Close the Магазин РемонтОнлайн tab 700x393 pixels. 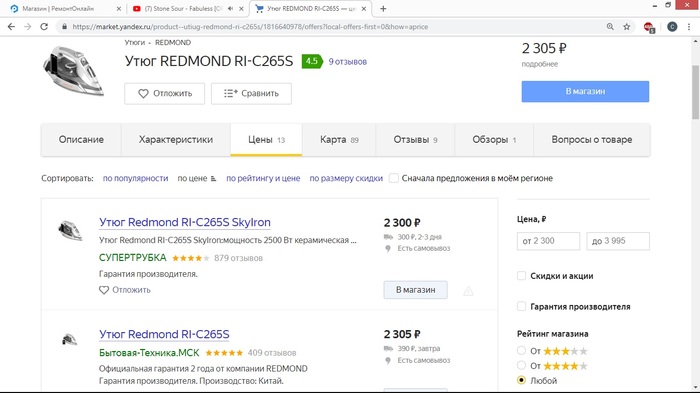pos(118,8)
